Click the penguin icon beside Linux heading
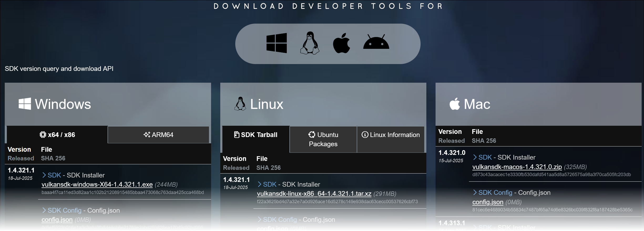 (x=240, y=104)
